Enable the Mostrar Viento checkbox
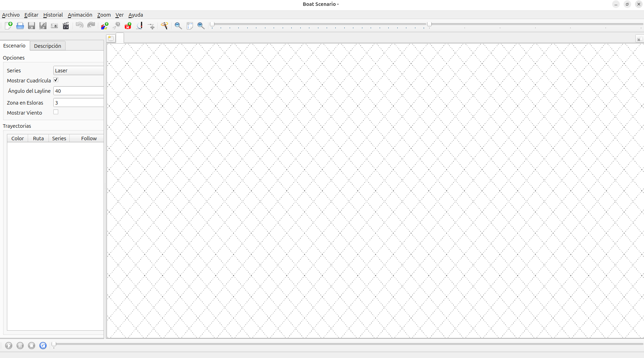The width and height of the screenshot is (644, 358). coord(56,112)
